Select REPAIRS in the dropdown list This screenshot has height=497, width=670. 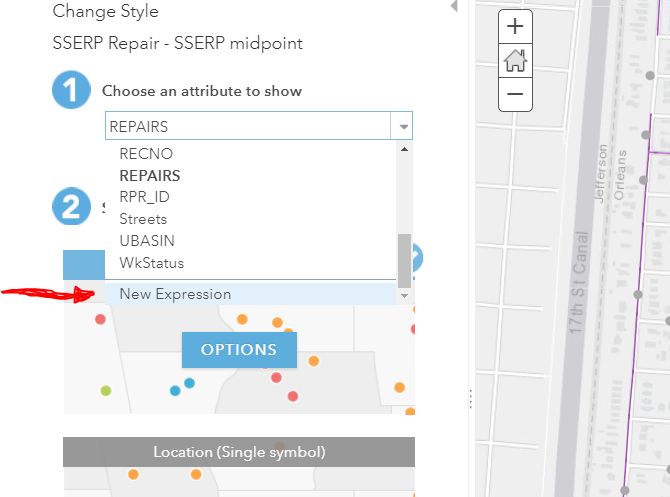tap(150, 176)
